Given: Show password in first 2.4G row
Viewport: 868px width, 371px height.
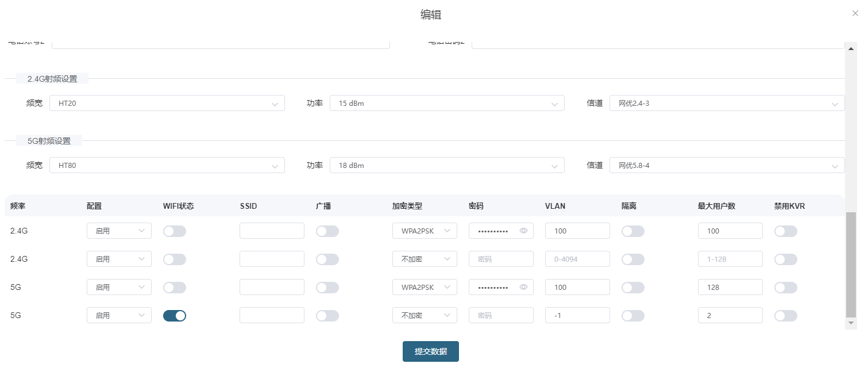Looking at the screenshot, I should coord(523,231).
